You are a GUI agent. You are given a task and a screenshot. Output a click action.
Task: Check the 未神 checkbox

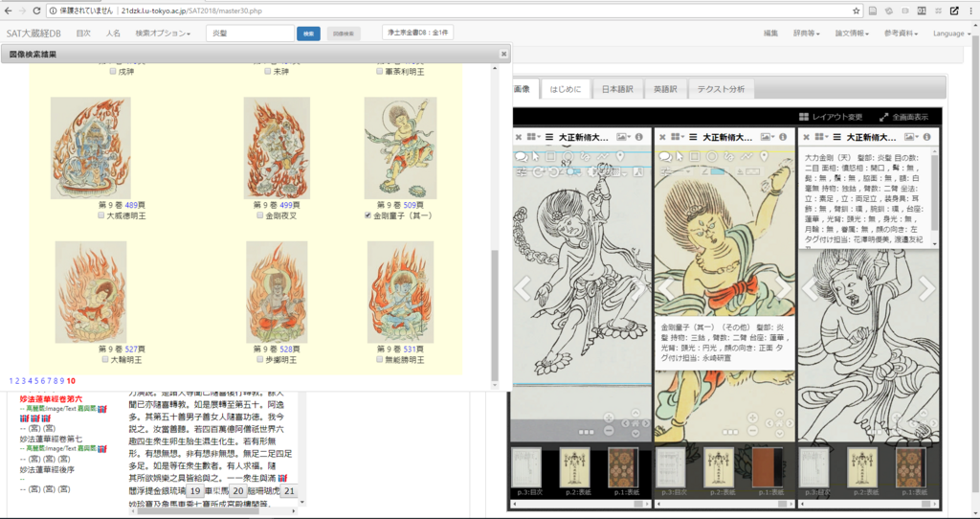coord(268,71)
